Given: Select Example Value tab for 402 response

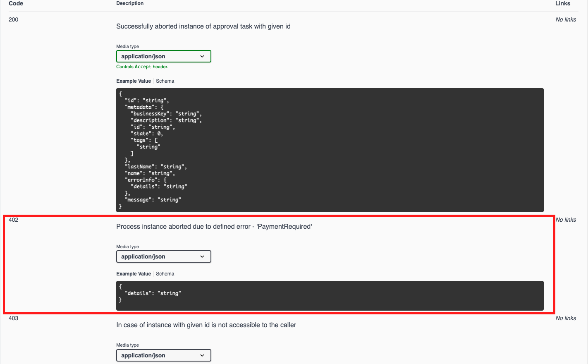Looking at the screenshot, I should (134, 274).
